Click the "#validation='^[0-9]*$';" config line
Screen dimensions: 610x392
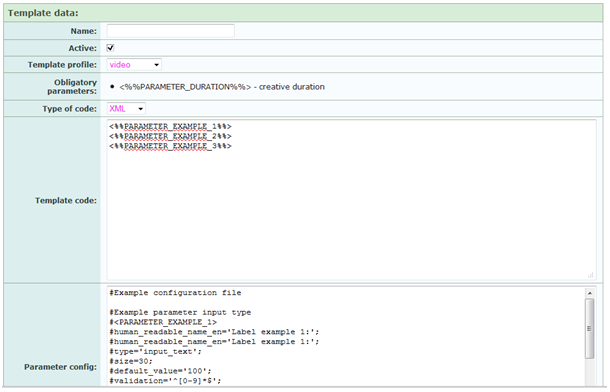pos(165,381)
